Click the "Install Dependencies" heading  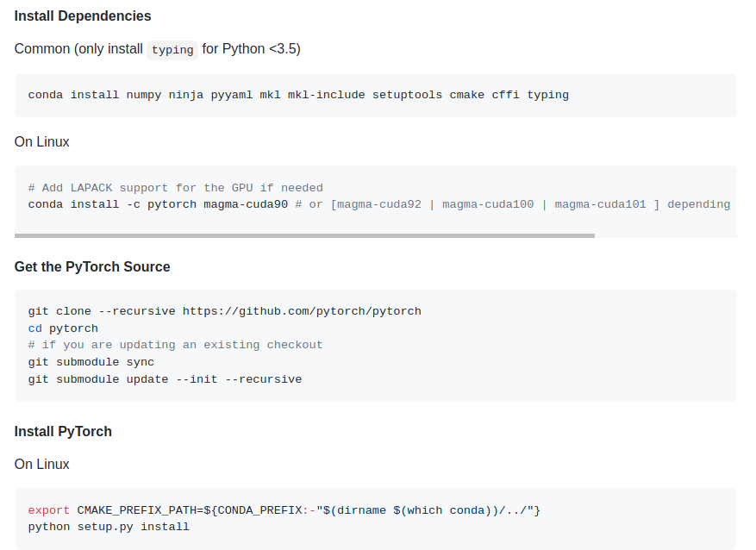(83, 16)
